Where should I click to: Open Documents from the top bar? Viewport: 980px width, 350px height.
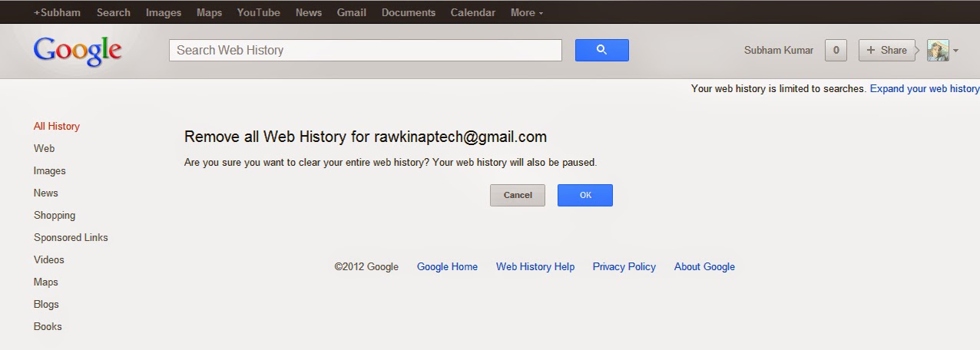click(x=409, y=12)
